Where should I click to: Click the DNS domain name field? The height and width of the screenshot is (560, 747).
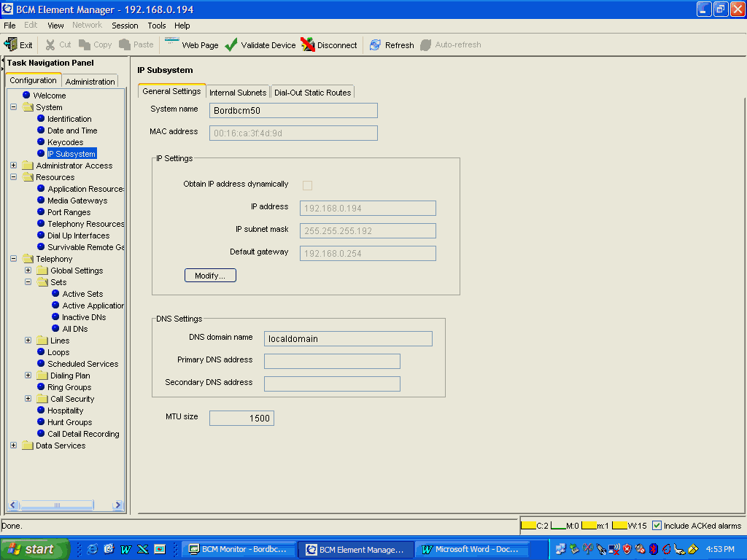(x=348, y=338)
